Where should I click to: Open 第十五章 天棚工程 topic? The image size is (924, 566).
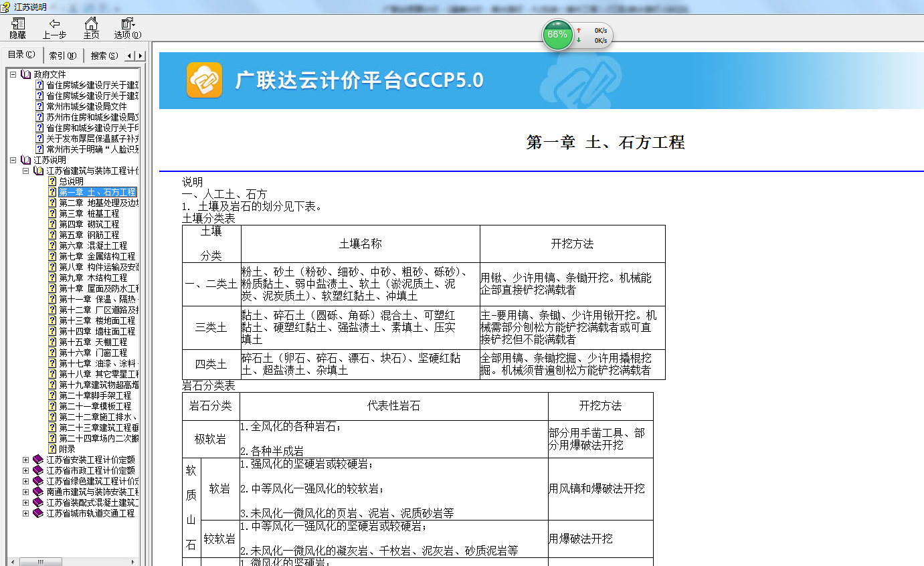point(93,342)
